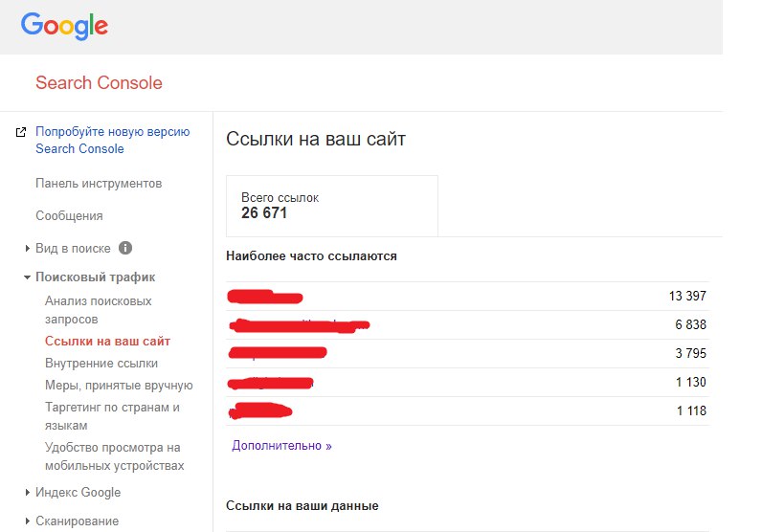
Task: Open the Сканирование menu item
Action: coord(77,521)
